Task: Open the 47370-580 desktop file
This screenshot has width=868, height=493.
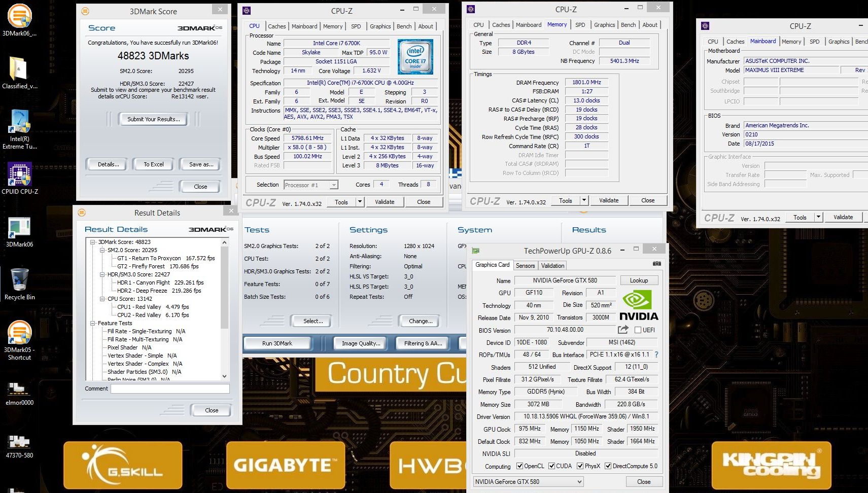Action: pos(19,446)
